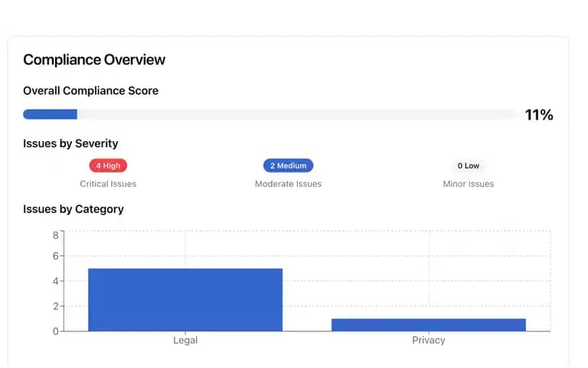Click the Minor Issues label
This screenshot has width=588, height=368.
[468, 184]
